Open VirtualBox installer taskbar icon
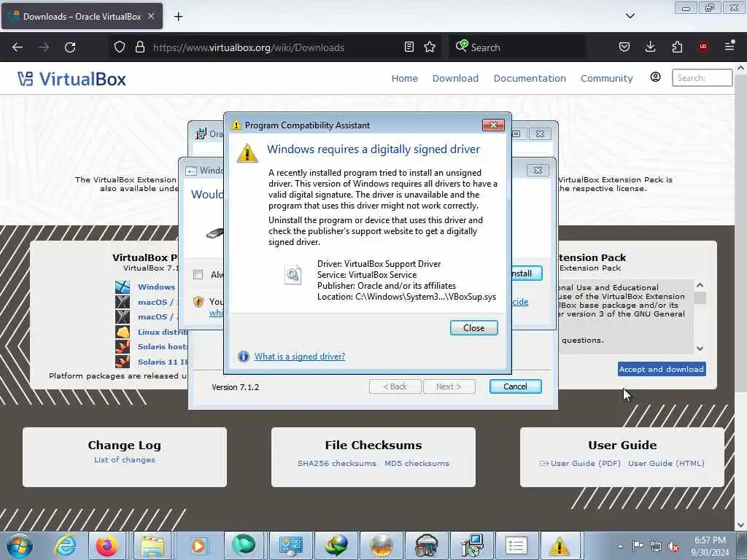Image resolution: width=747 pixels, height=560 pixels. [471, 545]
